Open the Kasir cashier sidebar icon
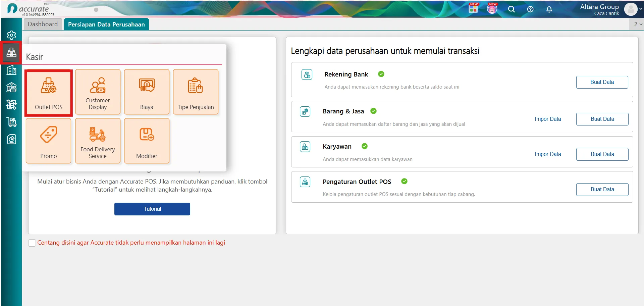Viewport: 644px width, 306px height. point(11,52)
